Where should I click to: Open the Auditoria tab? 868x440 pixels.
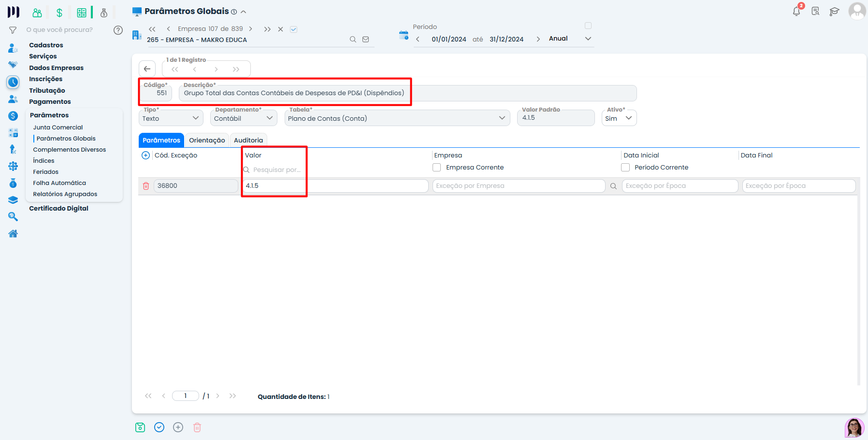coord(248,141)
